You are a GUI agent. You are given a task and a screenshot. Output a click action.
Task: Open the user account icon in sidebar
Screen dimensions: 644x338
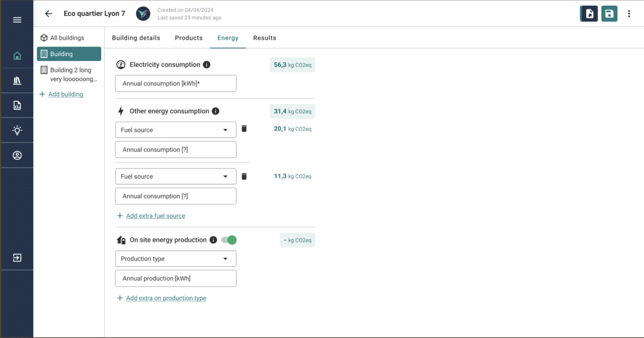pos(17,155)
